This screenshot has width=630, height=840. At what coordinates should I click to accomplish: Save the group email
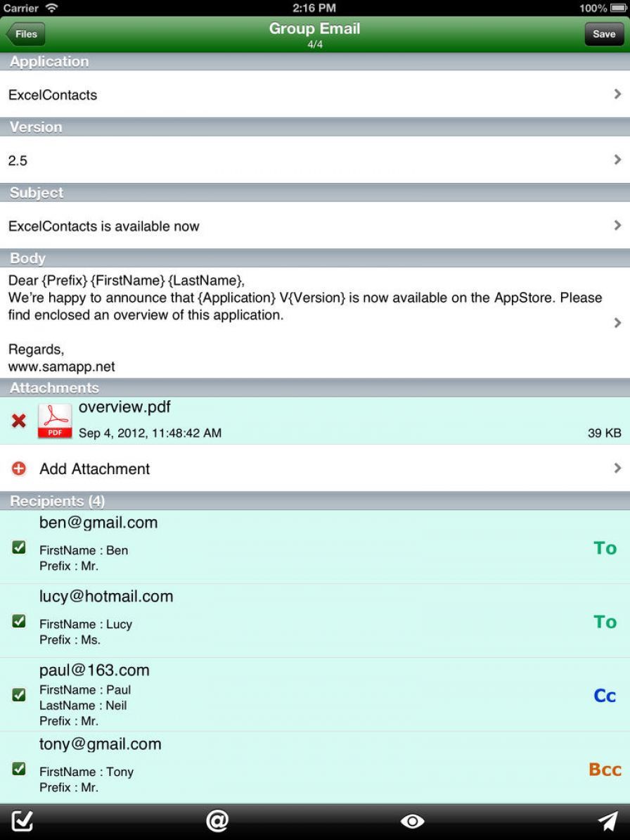(x=603, y=33)
